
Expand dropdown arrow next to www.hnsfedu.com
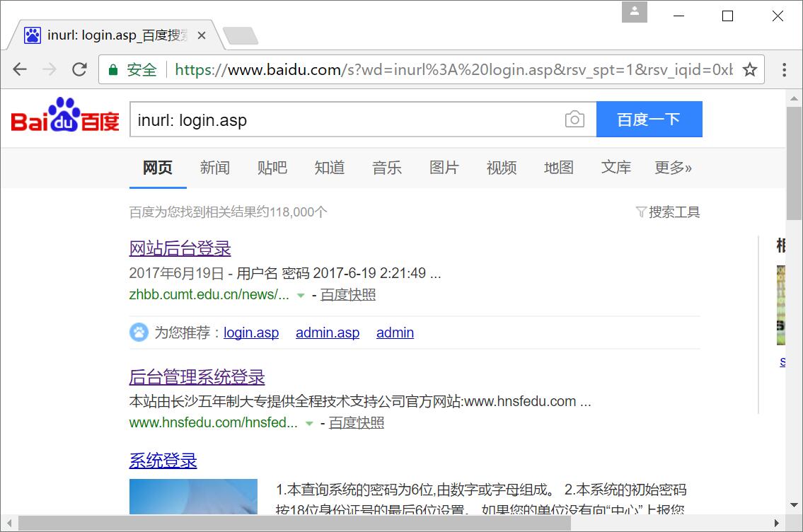point(308,424)
